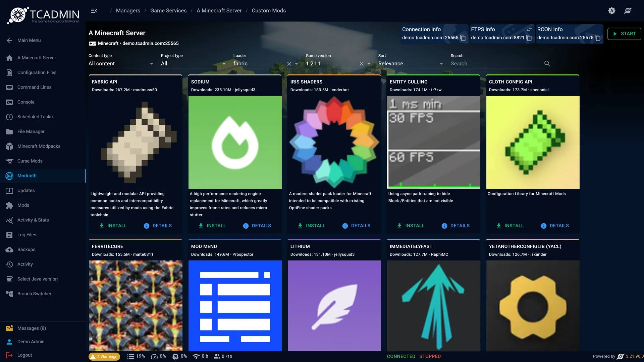This screenshot has height=362, width=644.
Task: Open Minecraft Modpacks in sidebar
Action: tap(43, 146)
